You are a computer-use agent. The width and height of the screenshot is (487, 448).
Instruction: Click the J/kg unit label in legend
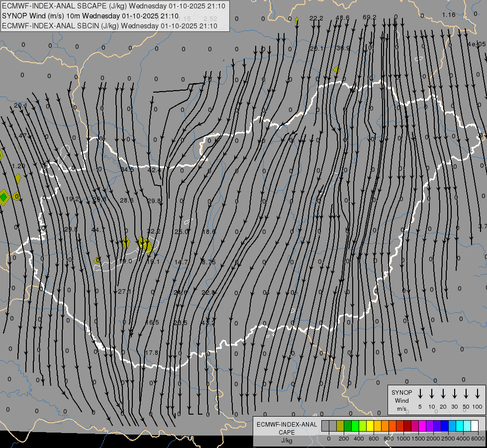click(x=287, y=441)
